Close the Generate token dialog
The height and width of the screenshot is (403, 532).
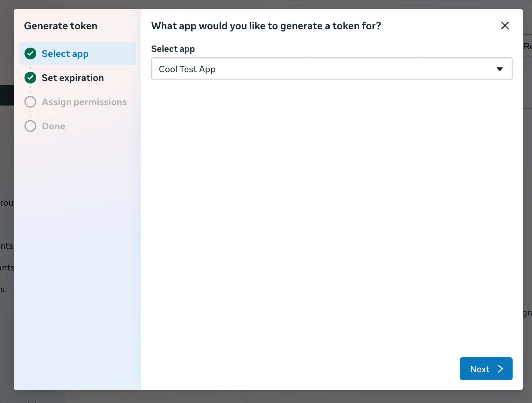pos(505,26)
